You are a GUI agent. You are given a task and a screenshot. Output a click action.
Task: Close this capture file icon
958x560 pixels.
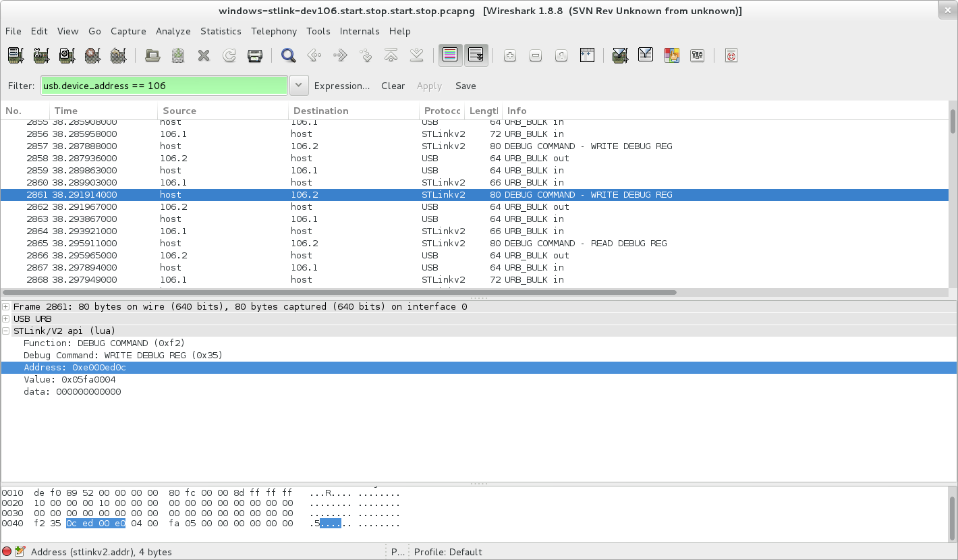204,55
